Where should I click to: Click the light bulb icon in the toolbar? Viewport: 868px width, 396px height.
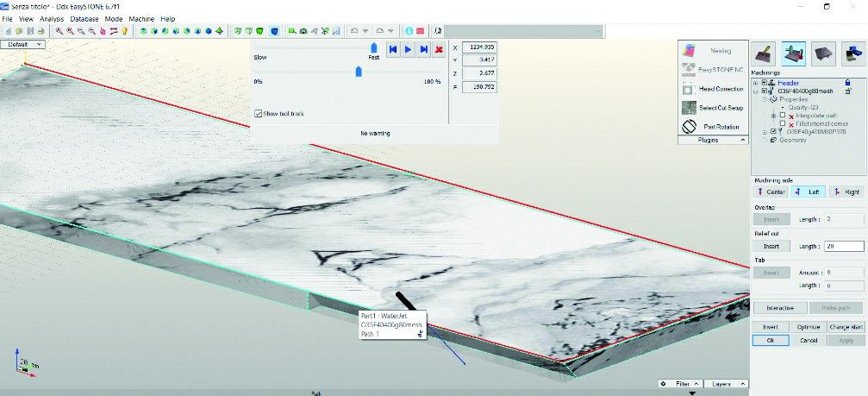coord(124,31)
